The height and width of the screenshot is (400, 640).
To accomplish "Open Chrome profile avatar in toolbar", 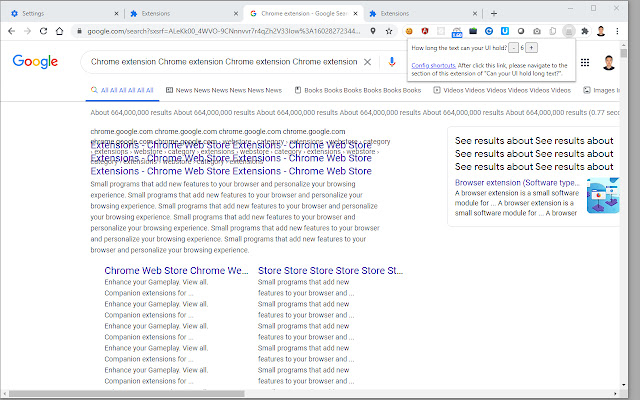I will coord(601,31).
